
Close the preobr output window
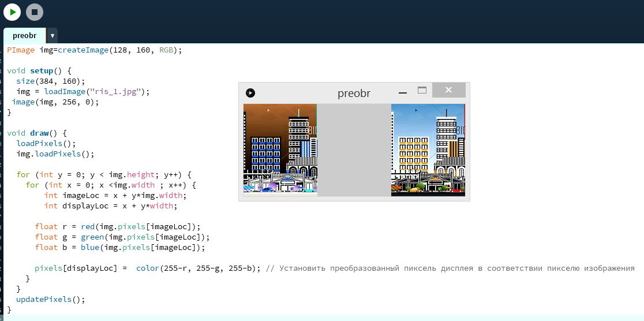[448, 90]
